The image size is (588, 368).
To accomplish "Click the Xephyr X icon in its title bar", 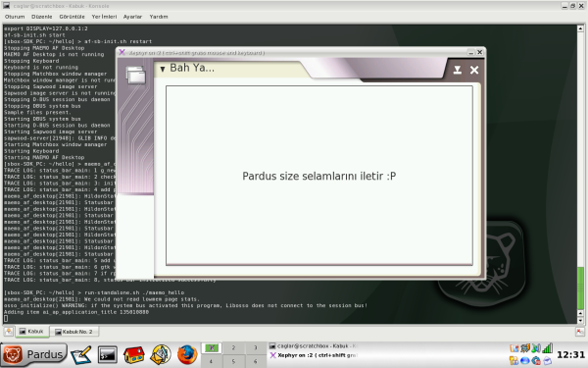I will click(x=122, y=52).
